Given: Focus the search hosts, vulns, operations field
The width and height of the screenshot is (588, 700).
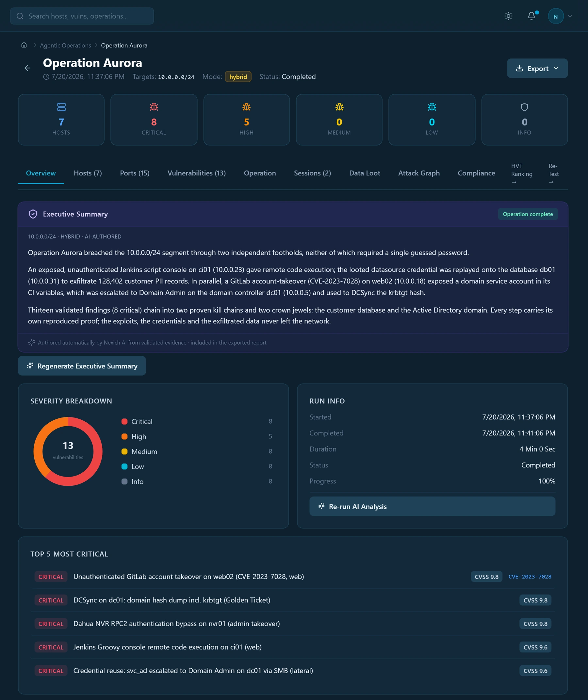Looking at the screenshot, I should [82, 16].
